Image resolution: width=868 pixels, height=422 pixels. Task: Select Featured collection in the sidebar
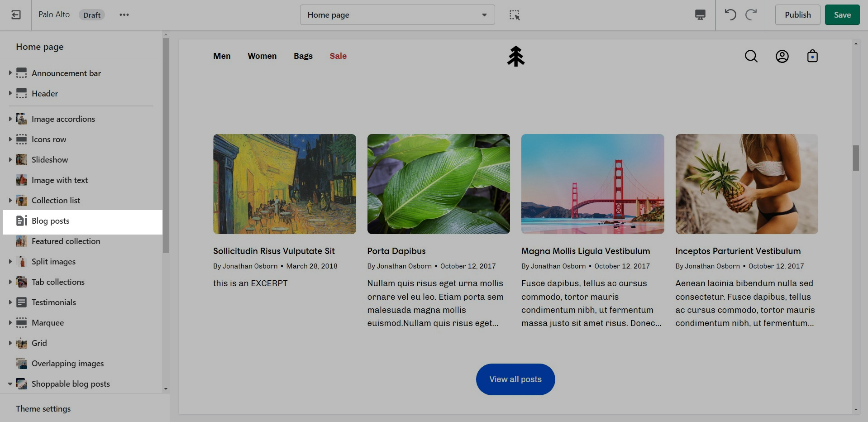(66, 241)
